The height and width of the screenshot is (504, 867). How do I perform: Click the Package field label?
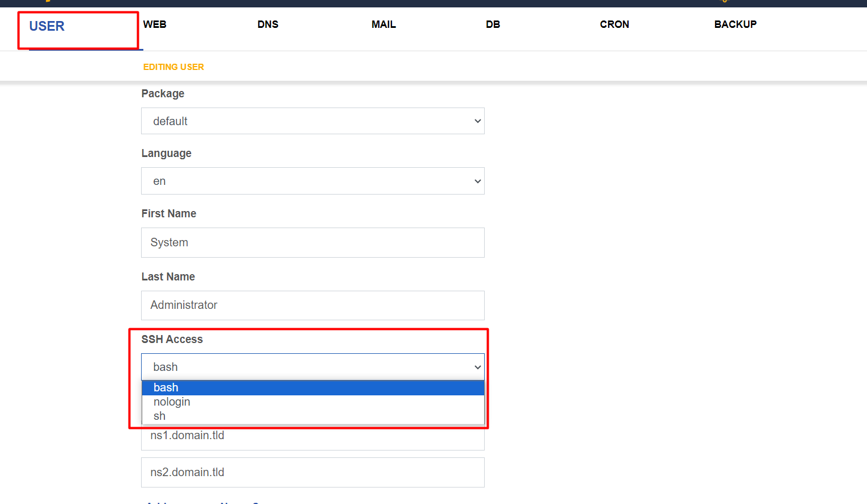point(163,93)
